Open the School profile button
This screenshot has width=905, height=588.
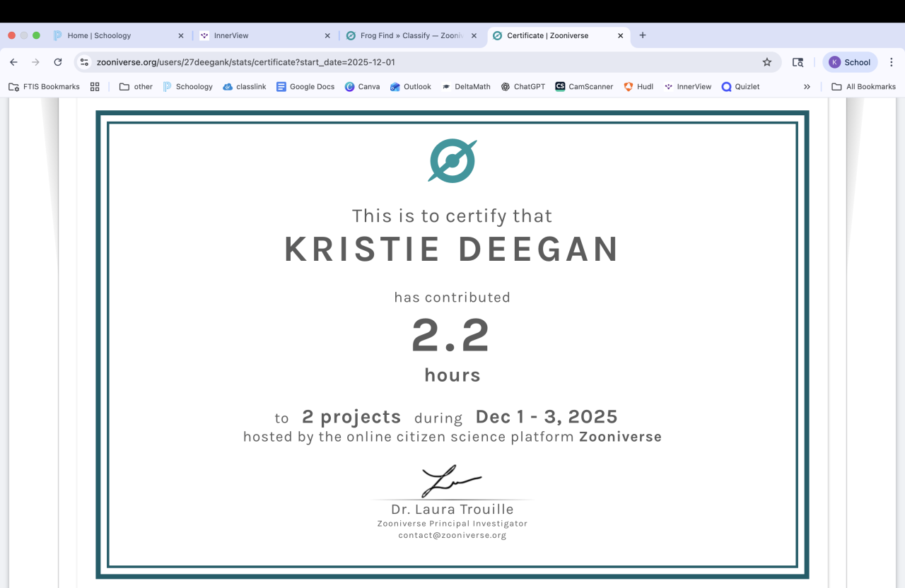(850, 62)
